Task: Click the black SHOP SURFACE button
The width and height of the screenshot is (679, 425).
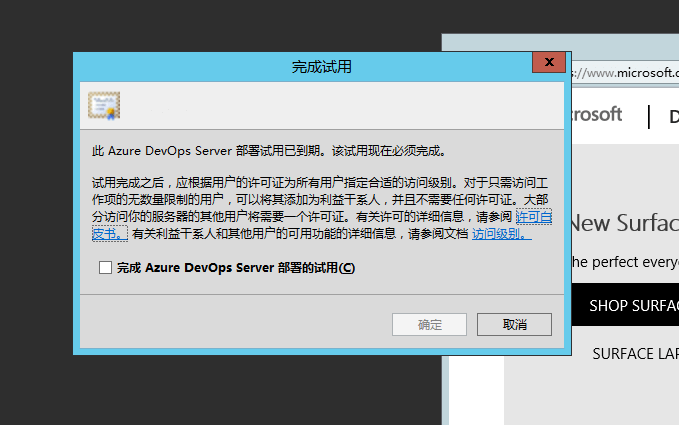Action: click(625, 305)
